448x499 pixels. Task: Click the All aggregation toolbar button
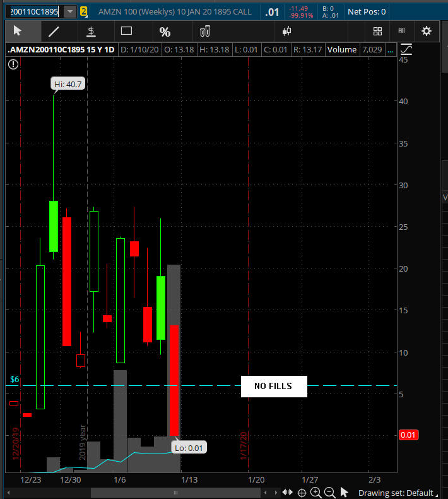tap(401, 30)
